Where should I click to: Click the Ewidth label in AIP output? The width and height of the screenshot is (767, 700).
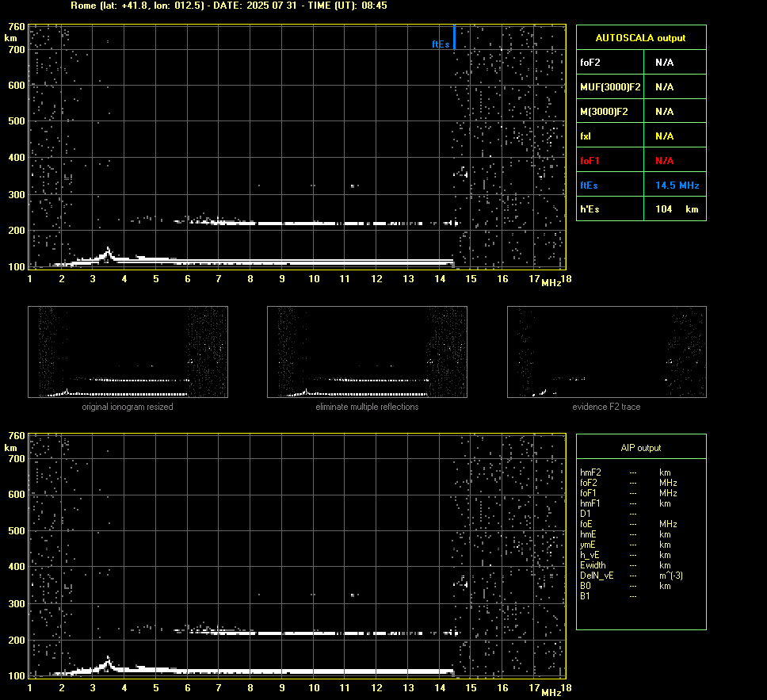[593, 565]
